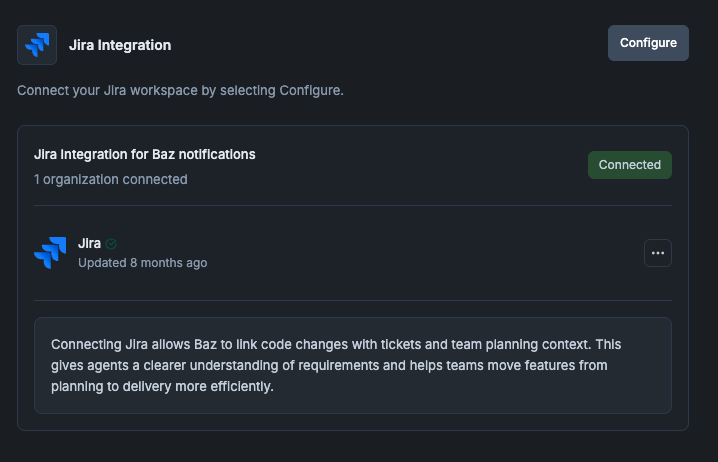718x462 pixels.
Task: Click the 1 organization connected label
Action: coord(110,179)
